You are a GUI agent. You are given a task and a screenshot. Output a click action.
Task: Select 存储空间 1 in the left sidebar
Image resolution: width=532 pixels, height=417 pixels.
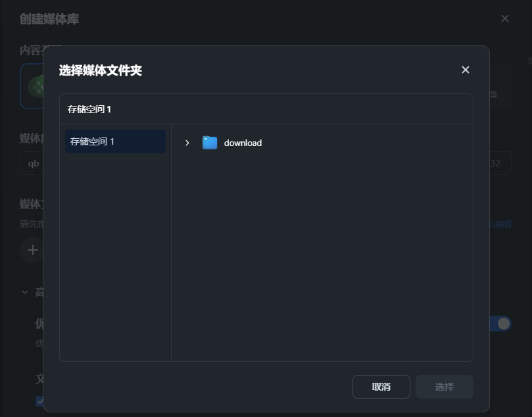115,141
